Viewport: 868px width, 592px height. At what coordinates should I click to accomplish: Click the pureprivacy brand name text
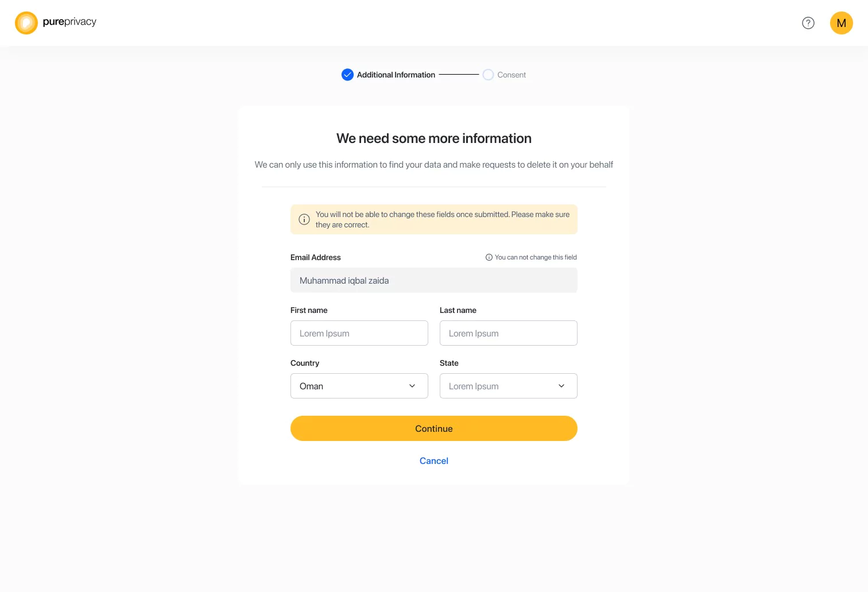point(69,22)
